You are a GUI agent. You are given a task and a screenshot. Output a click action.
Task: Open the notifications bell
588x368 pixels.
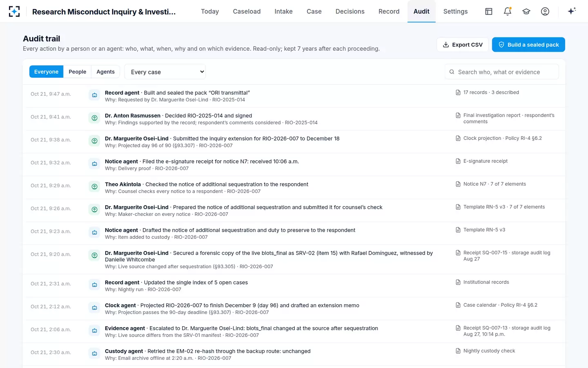pos(508,11)
